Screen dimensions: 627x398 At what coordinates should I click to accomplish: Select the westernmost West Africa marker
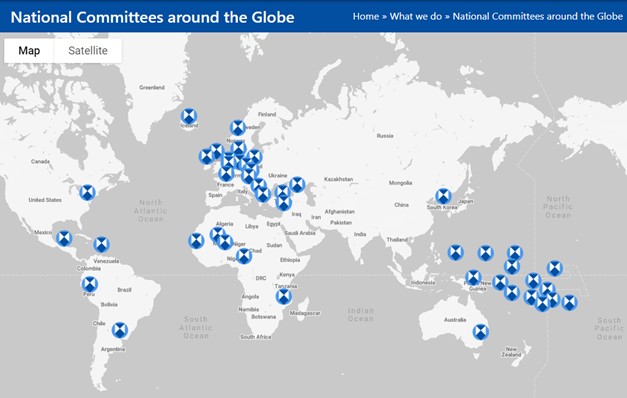click(196, 241)
